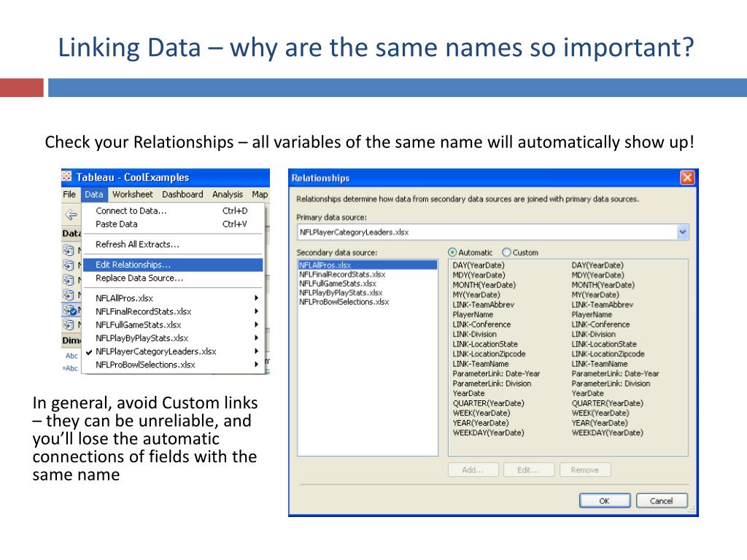Click the =Abc calculated field icon
Viewport: 747px width, 560px height.
click(70, 368)
